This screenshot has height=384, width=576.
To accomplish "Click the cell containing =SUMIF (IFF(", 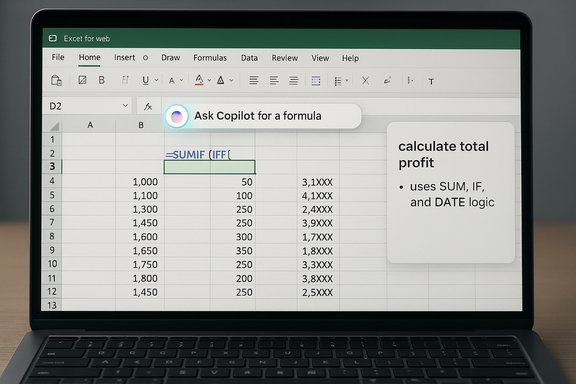I will point(198,155).
